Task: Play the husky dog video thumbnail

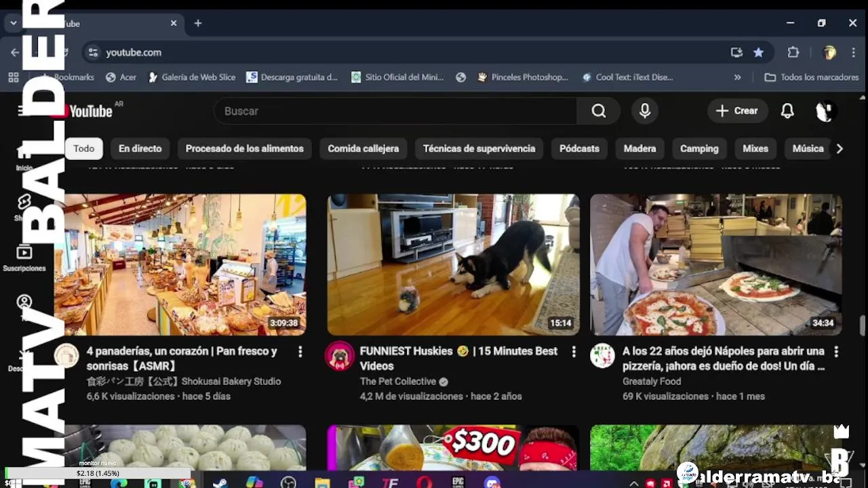Action: (x=454, y=265)
